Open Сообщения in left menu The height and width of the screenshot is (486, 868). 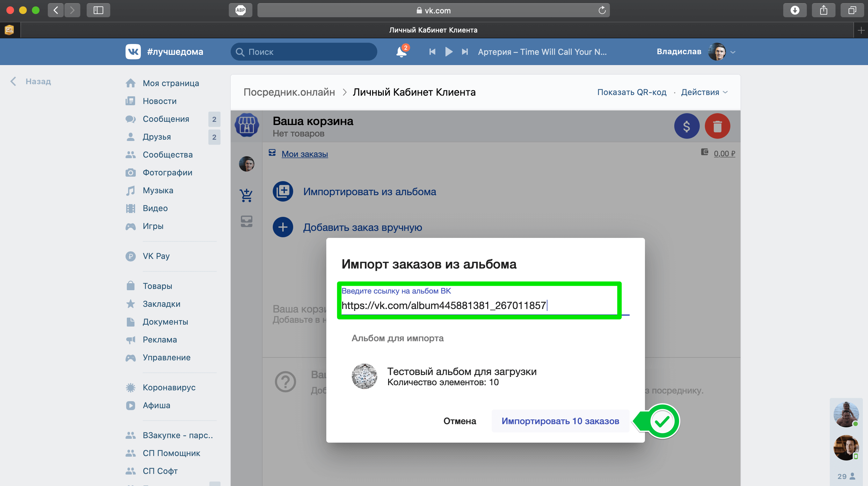pyautogui.click(x=166, y=119)
